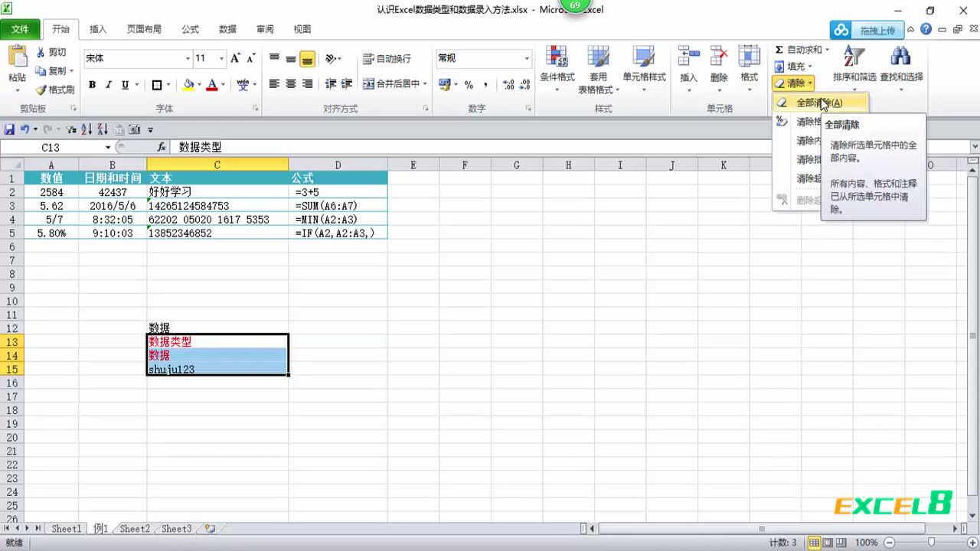
Task: Click the Format Painter (格式刷) button
Action: pos(55,90)
